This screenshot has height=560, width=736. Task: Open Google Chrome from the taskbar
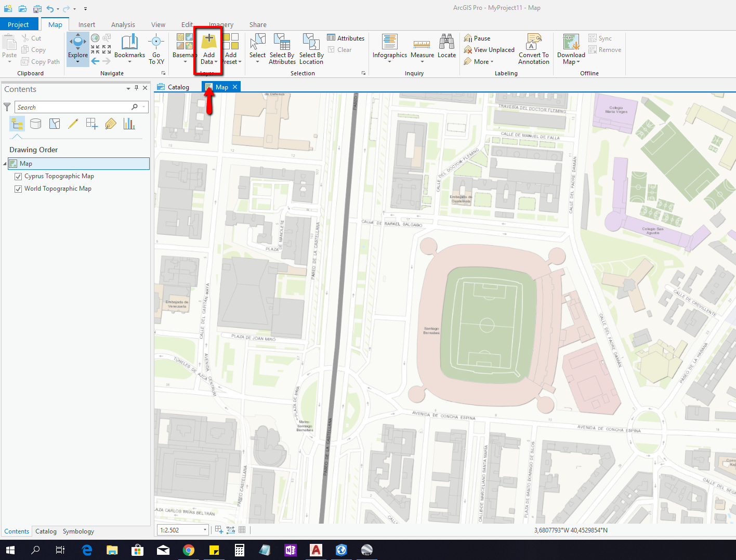click(189, 550)
